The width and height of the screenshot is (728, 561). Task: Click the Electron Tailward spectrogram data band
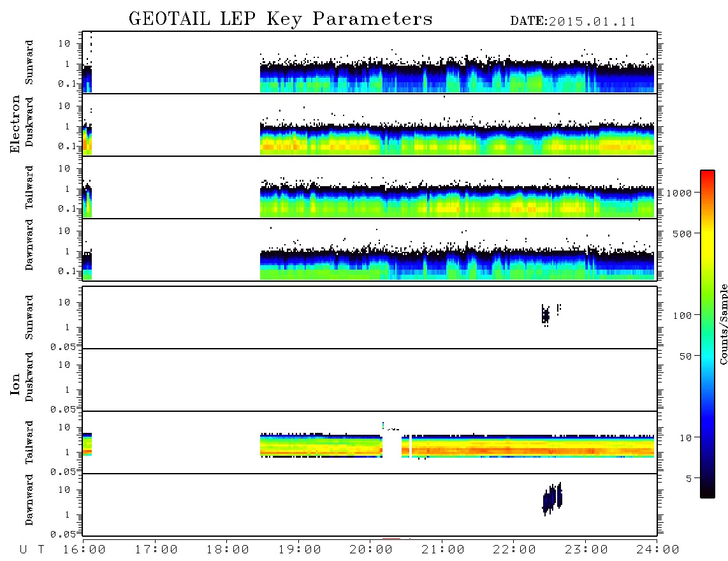pos(457,201)
